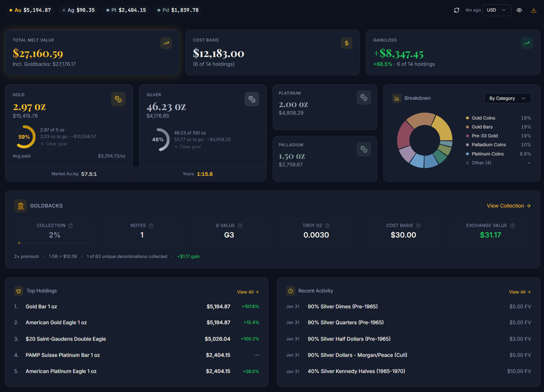Open the Total Melt Value trend icon
The width and height of the screenshot is (544, 392).
(x=166, y=43)
